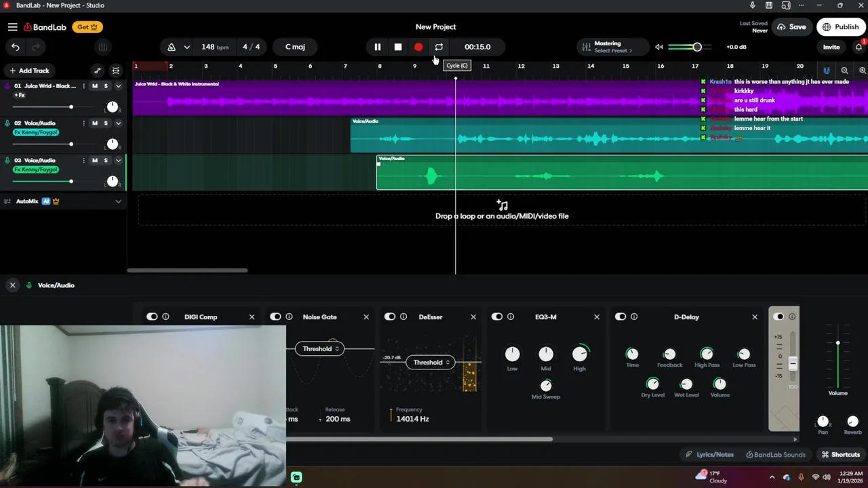
Task: Open Noise Gate Threshold parameter dropdown
Action: pyautogui.click(x=319, y=348)
